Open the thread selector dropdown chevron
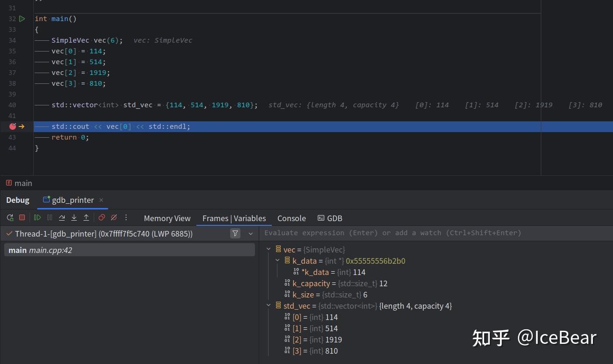 [251, 233]
